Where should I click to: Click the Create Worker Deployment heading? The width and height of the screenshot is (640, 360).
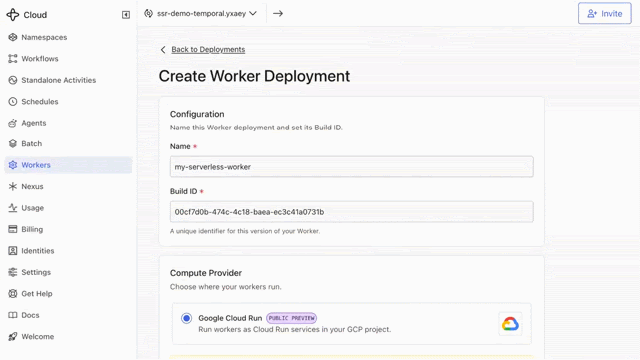click(254, 76)
